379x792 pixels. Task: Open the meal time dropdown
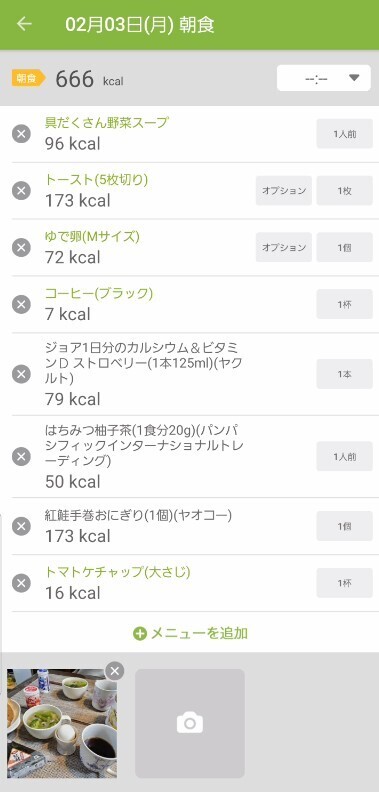[x=323, y=78]
